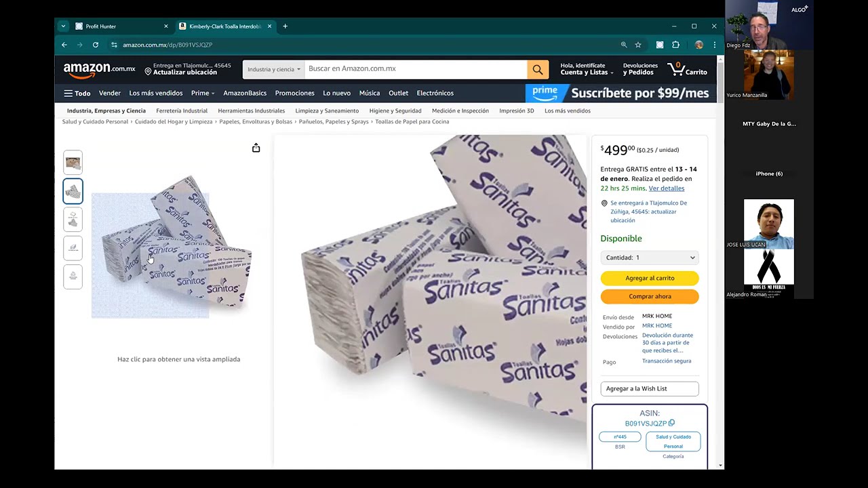
Task: Open Herramientas Industriales subnav item
Action: click(x=252, y=110)
